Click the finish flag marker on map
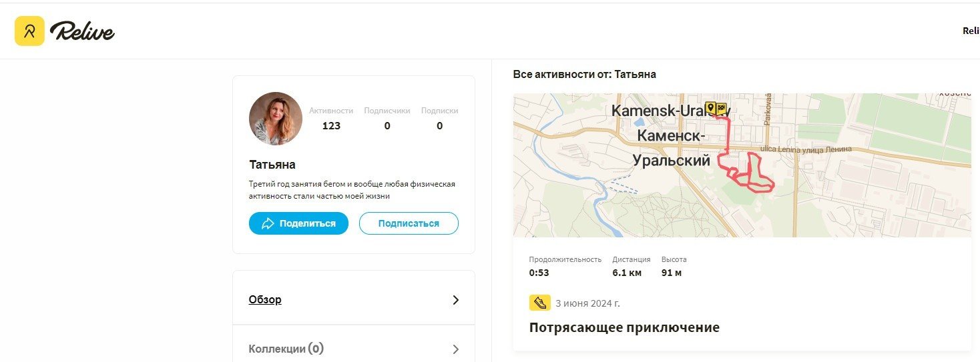980x362 pixels. tap(722, 108)
